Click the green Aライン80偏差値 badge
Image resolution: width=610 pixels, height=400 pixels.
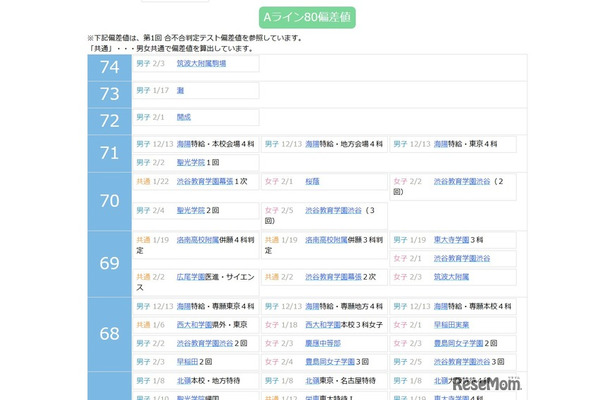[x=307, y=18]
